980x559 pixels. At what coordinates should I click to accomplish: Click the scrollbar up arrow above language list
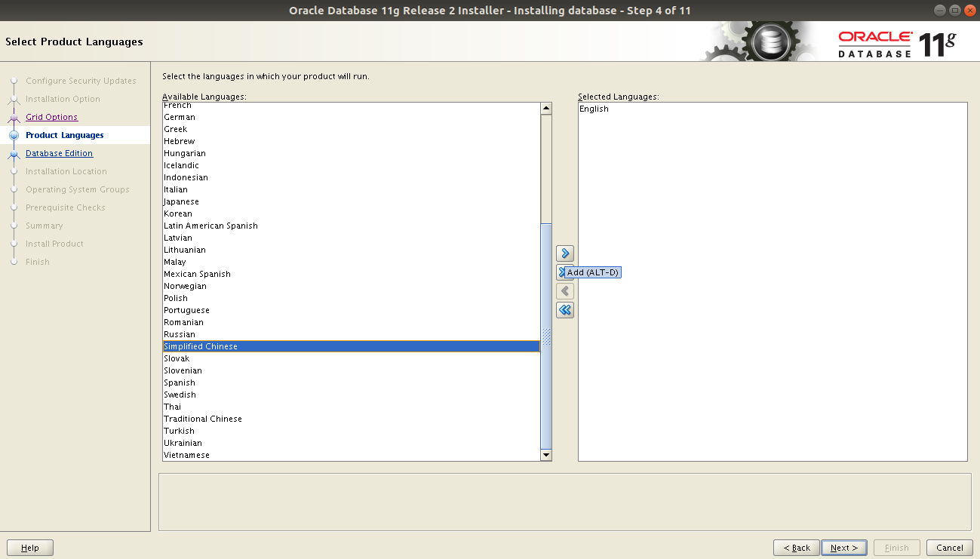pos(545,107)
